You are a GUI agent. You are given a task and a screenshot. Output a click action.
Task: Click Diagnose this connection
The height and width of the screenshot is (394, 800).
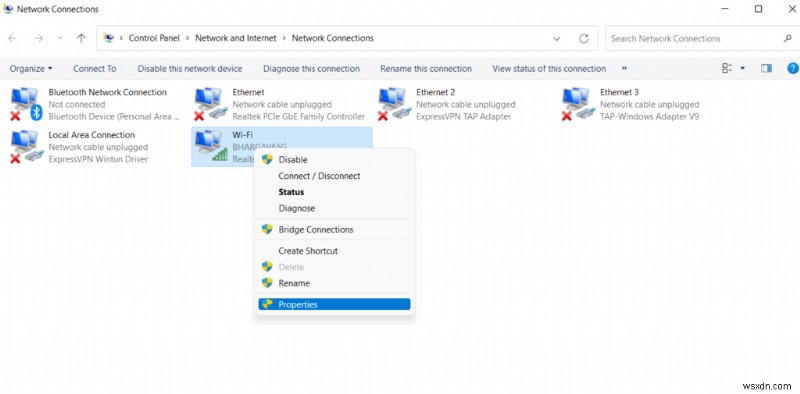tap(311, 68)
